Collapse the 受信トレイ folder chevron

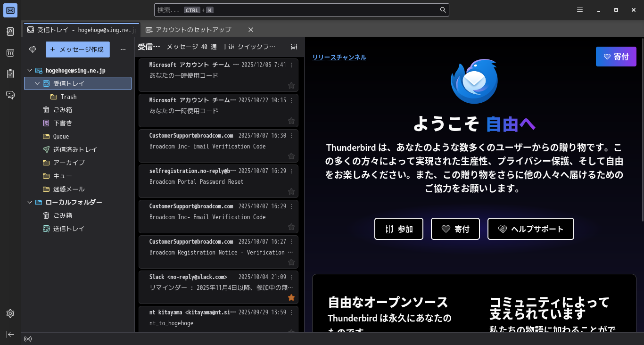37,83
